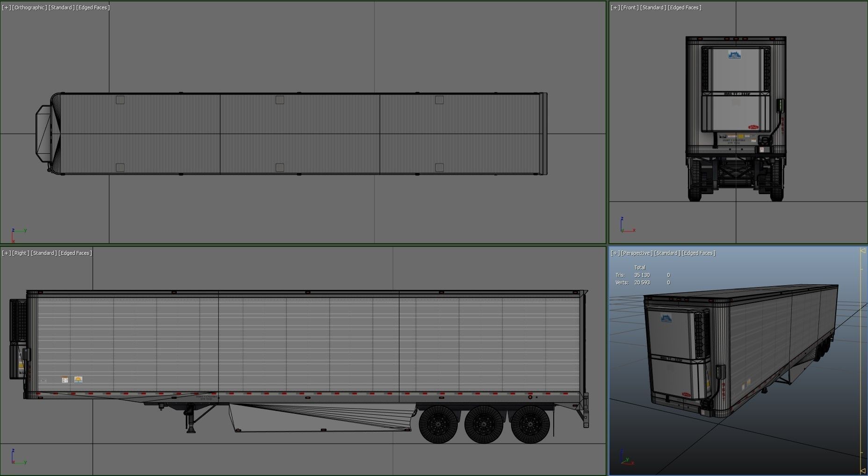Click the Verts count 20 593 statistic
This screenshot has width=868, height=476.
pyautogui.click(x=642, y=282)
